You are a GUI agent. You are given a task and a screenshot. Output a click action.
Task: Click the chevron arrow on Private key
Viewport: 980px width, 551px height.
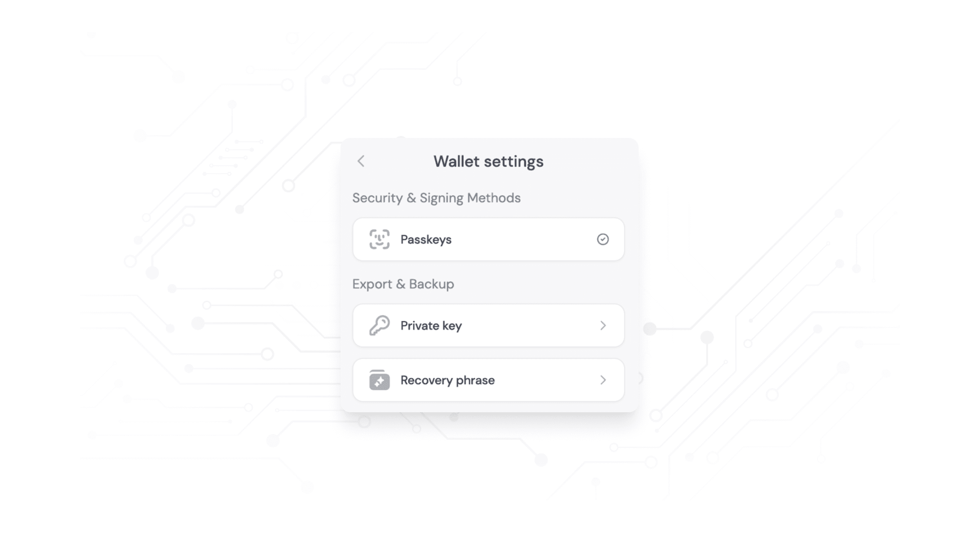[x=602, y=326]
